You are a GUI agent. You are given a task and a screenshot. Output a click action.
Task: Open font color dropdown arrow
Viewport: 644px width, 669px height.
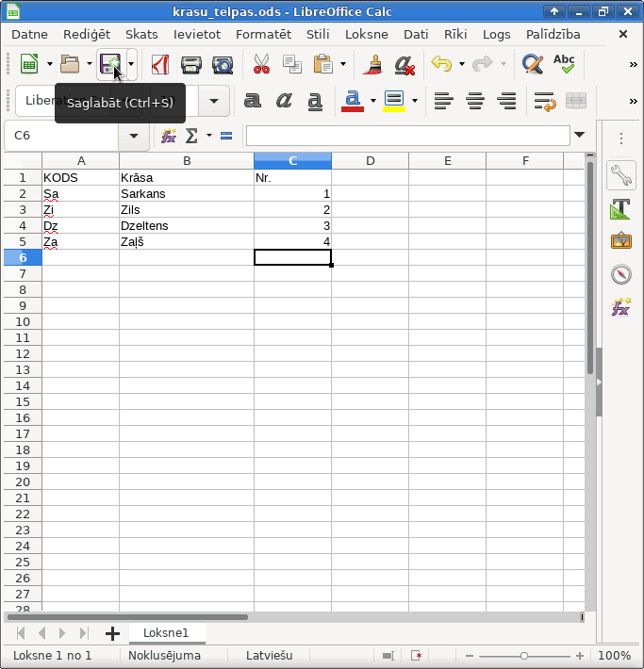[x=372, y=101]
